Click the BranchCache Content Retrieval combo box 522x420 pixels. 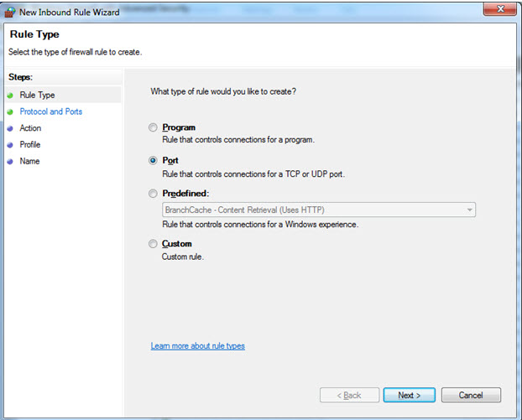pyautogui.click(x=319, y=210)
